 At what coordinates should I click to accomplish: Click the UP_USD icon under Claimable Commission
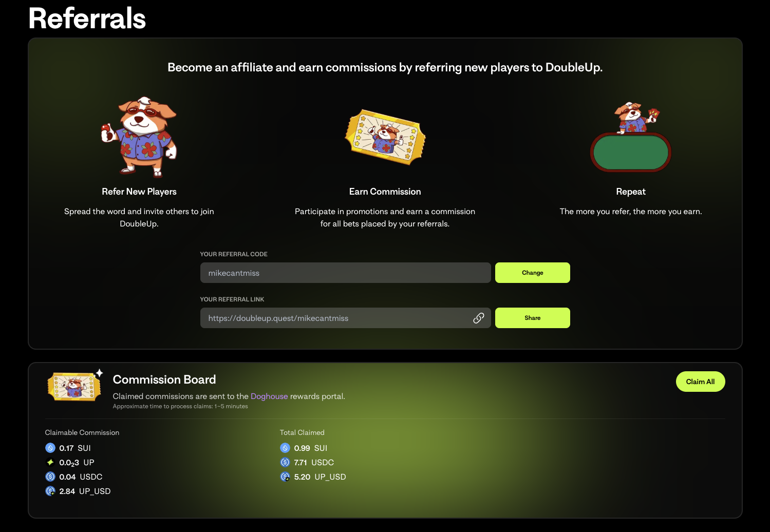point(50,491)
